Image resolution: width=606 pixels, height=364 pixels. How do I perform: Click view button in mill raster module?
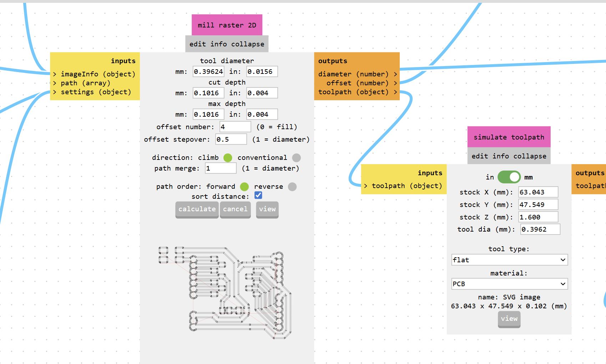coord(267,209)
